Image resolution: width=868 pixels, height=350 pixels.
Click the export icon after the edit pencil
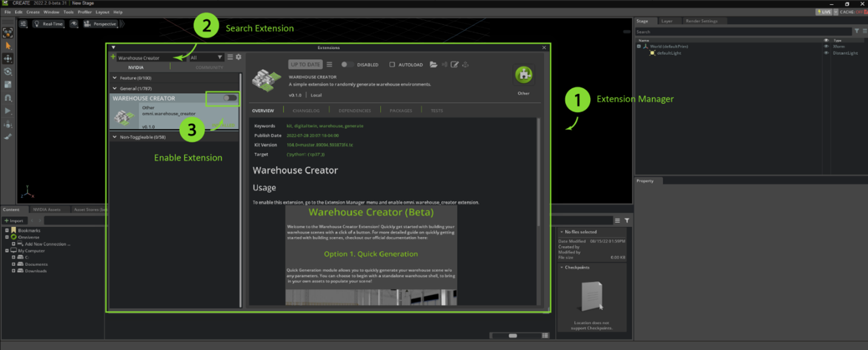466,64
